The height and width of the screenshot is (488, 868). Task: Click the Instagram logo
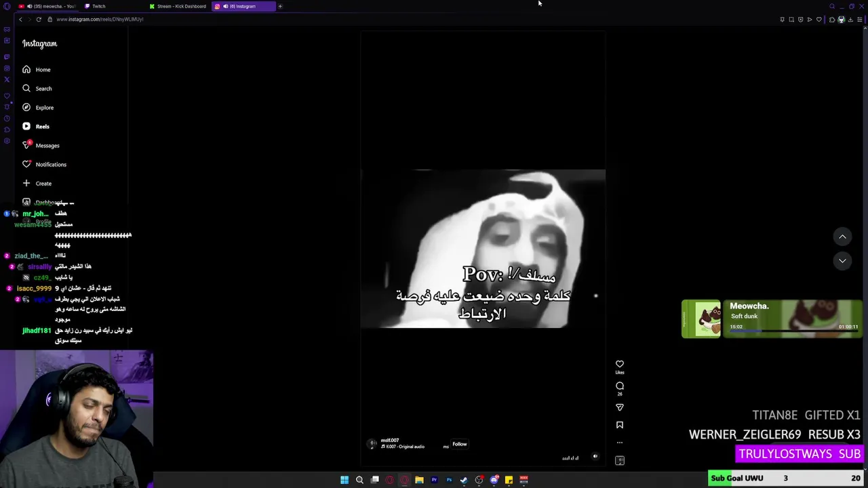pos(39,43)
